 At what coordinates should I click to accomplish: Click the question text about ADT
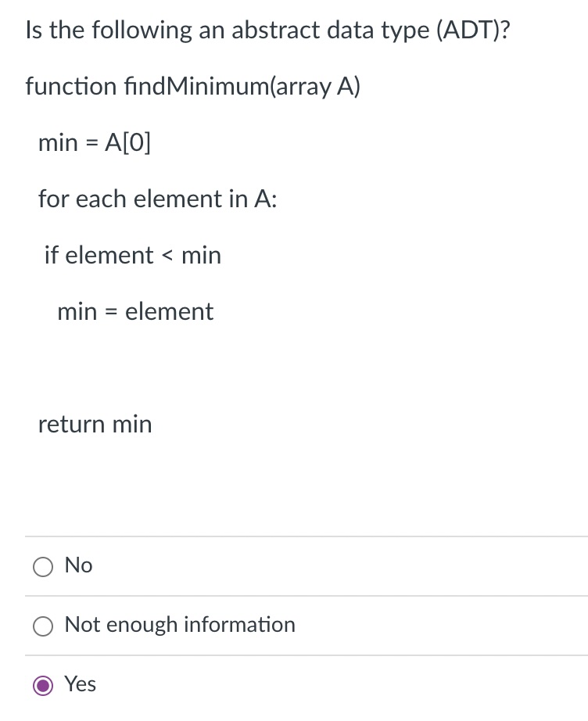pyautogui.click(x=268, y=30)
